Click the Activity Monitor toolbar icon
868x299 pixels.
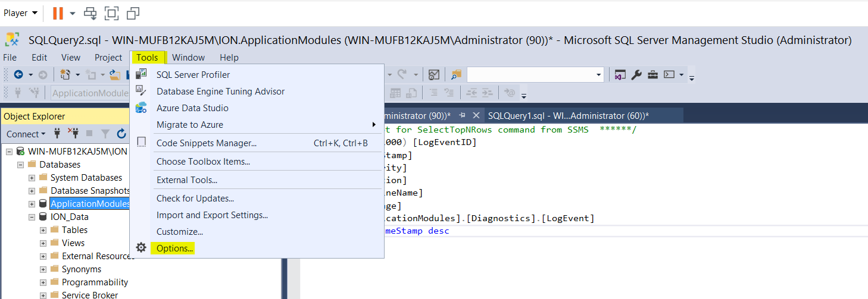434,74
